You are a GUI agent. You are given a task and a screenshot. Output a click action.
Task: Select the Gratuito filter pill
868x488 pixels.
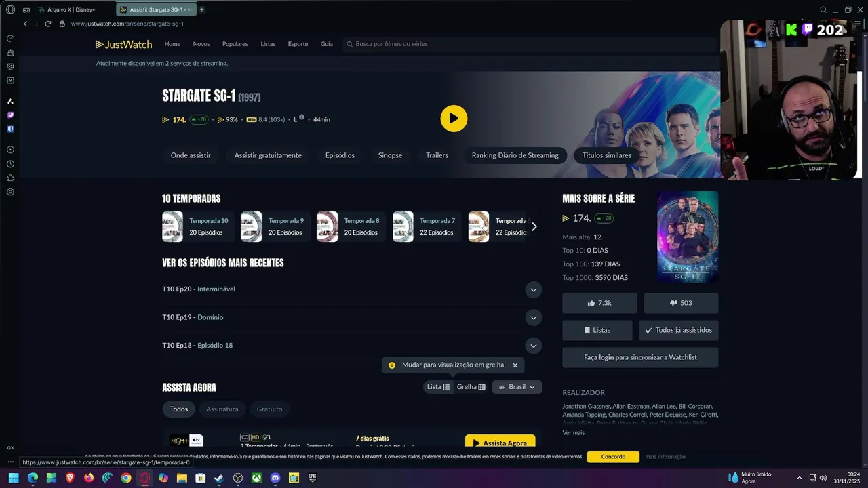[269, 409]
